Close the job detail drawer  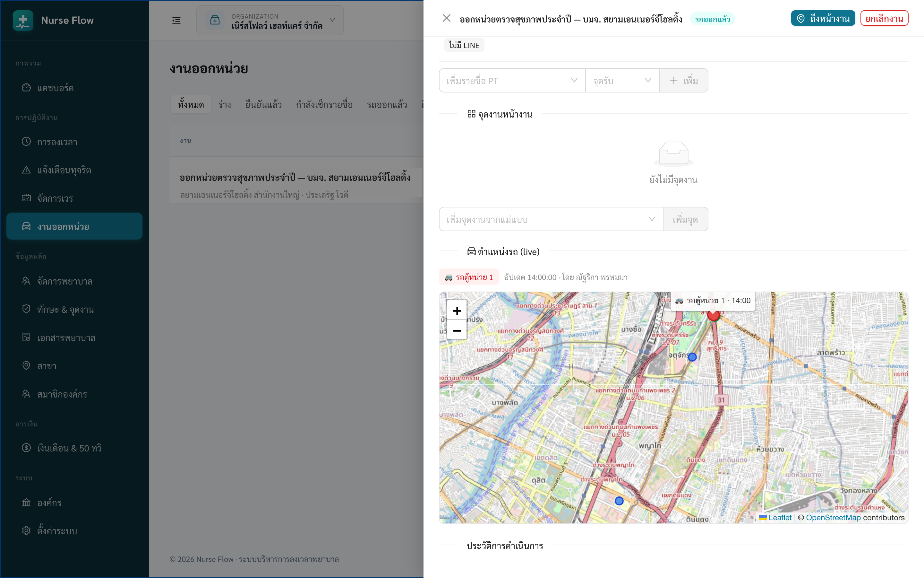tap(446, 18)
